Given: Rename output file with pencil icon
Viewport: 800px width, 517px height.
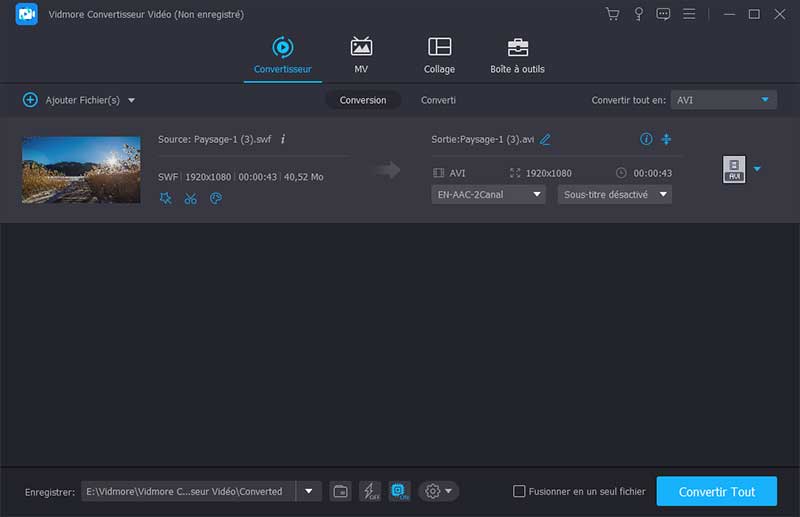Looking at the screenshot, I should (x=545, y=139).
